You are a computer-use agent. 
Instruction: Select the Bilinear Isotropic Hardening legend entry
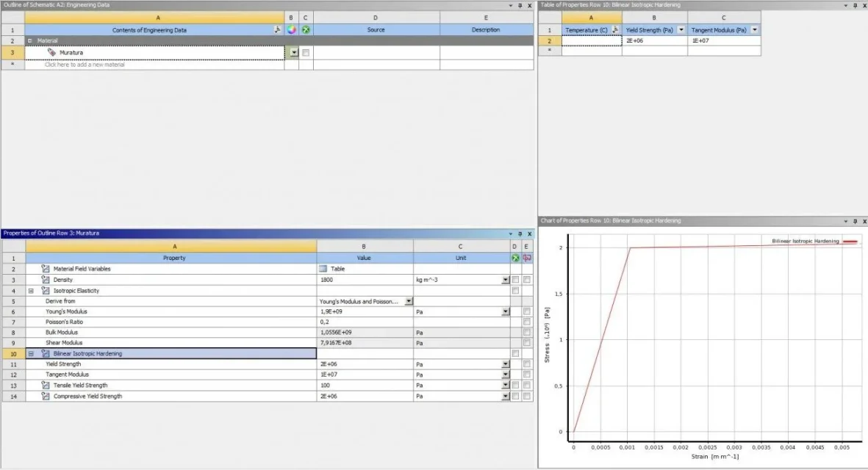pos(814,241)
